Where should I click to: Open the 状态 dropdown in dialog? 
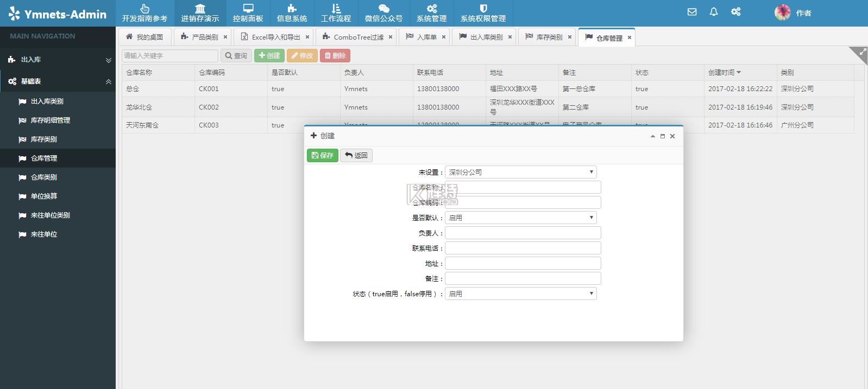click(x=521, y=294)
